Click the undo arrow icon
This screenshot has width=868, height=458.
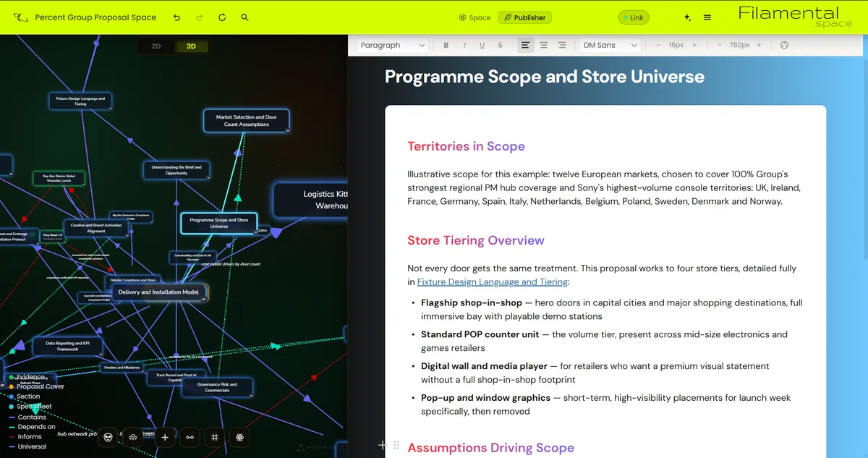pos(177,17)
